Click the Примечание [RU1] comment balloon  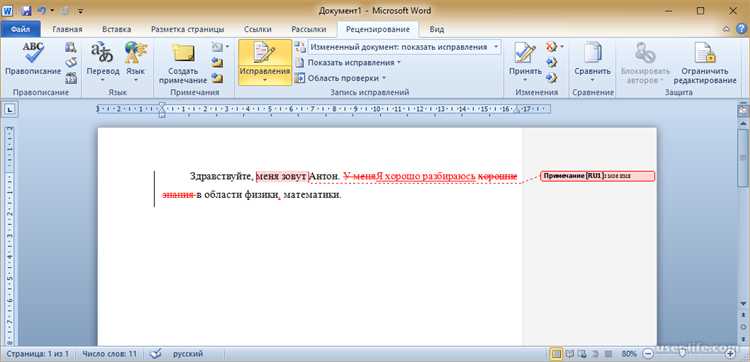(597, 176)
